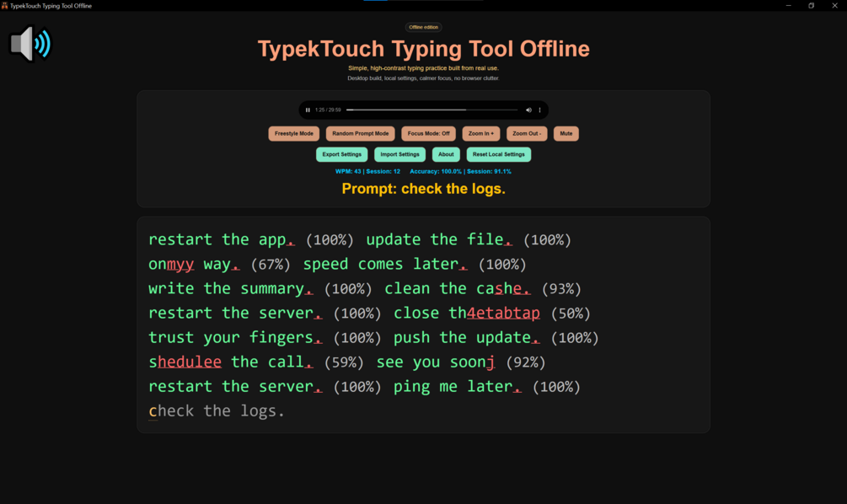This screenshot has height=504, width=847.
Task: Seek on the audio progress bar
Action: pos(432,110)
